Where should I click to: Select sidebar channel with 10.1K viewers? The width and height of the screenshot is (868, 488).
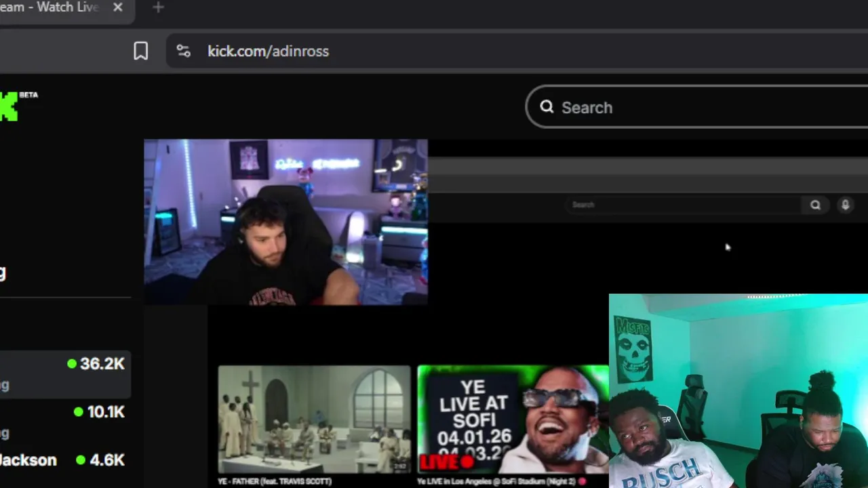(65, 422)
